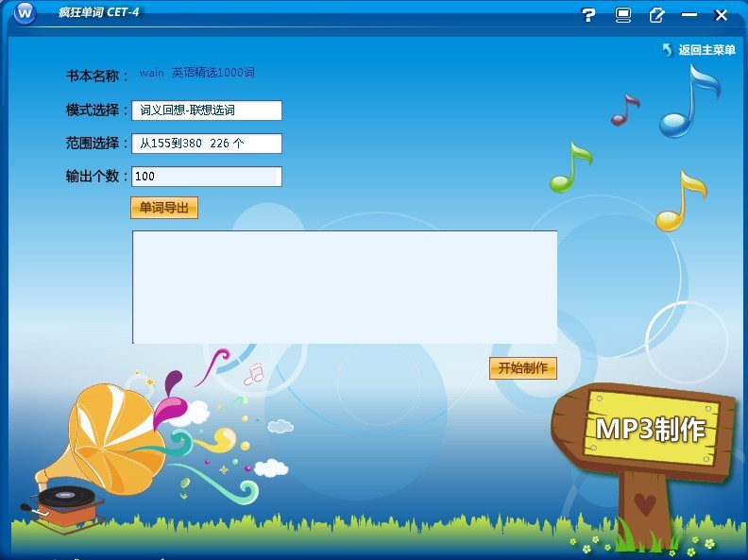Open the 模式选择 mode dropdown
748x560 pixels.
pos(207,110)
